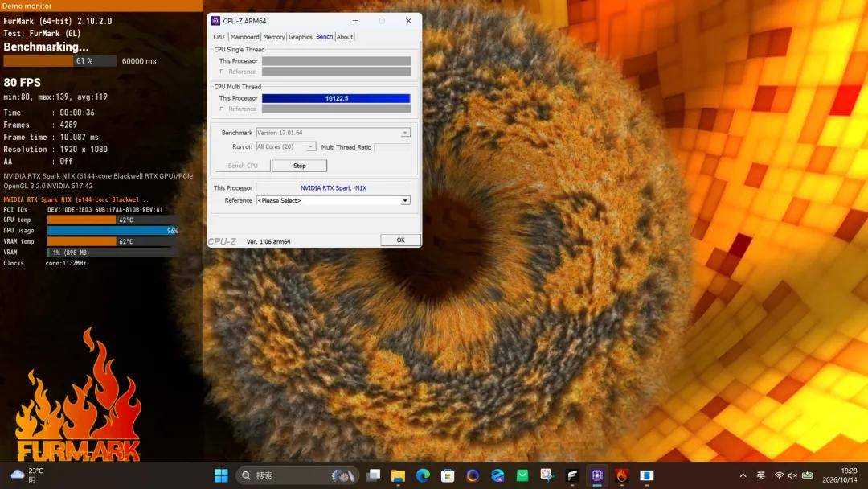
Task: Switch to FurMark via flame taskbar icon
Action: [621, 475]
